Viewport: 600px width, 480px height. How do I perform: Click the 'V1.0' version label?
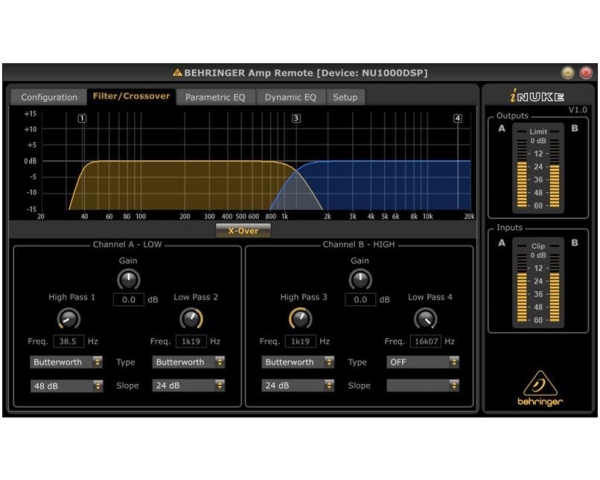(x=577, y=110)
